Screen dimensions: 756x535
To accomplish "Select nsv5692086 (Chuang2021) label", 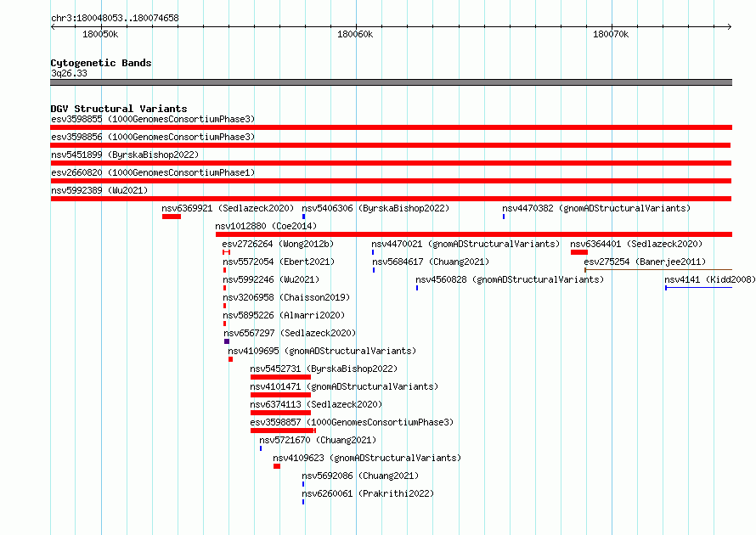I will [360, 476].
